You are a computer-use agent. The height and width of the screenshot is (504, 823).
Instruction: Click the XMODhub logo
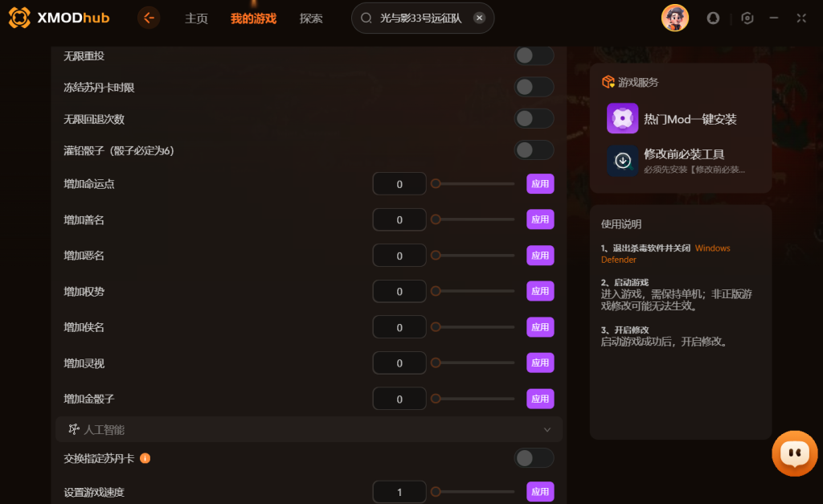coord(59,18)
